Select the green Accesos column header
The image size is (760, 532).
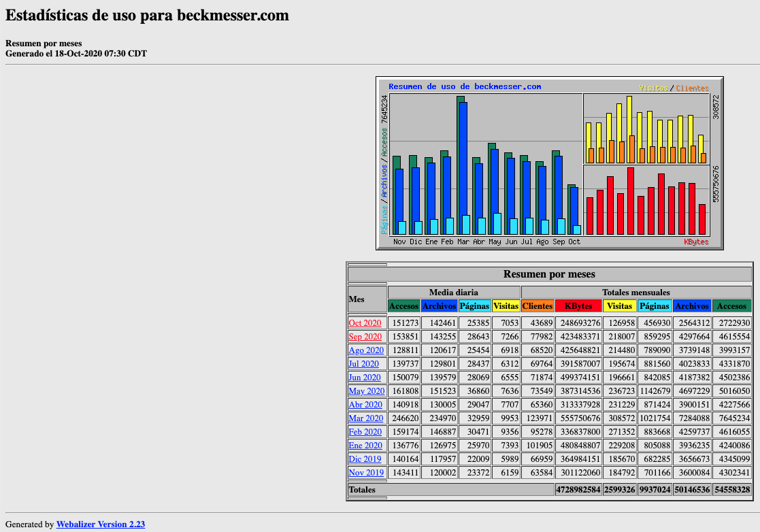[x=733, y=306]
